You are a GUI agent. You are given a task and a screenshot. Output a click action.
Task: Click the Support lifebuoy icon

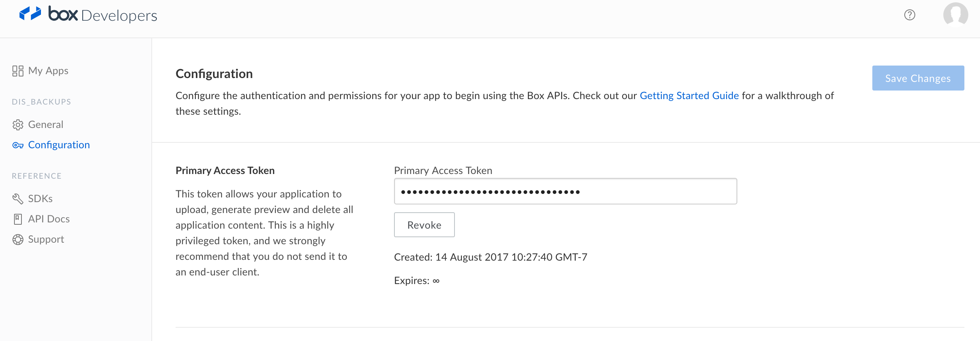[18, 239]
